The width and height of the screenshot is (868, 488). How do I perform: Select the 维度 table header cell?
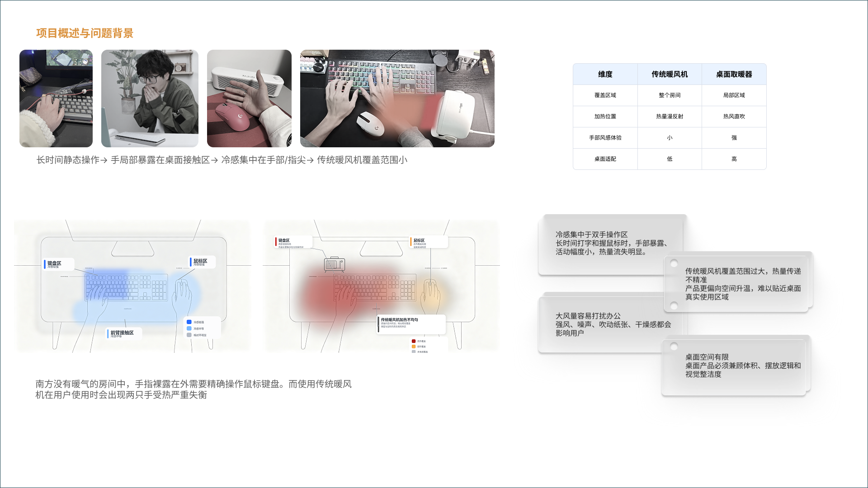tap(605, 74)
